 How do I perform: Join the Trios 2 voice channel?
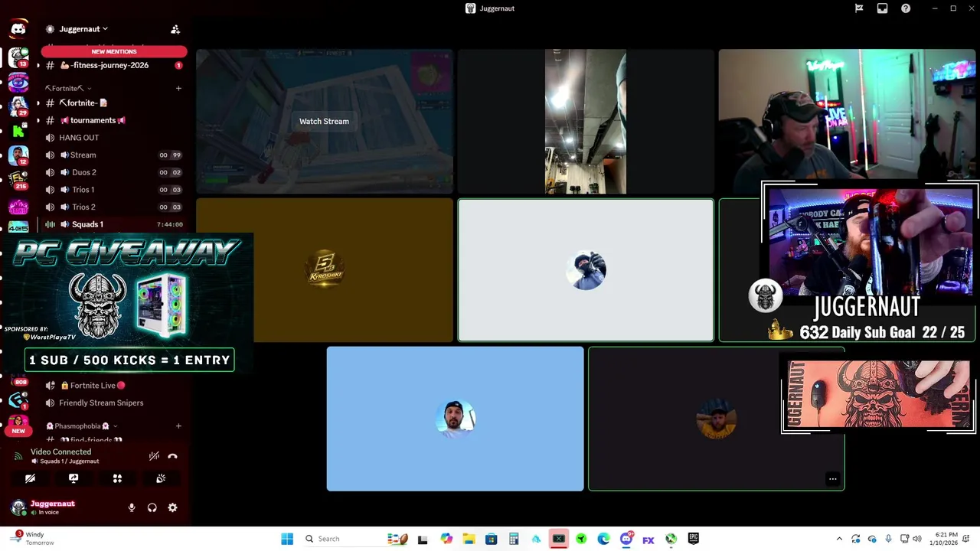pos(114,207)
